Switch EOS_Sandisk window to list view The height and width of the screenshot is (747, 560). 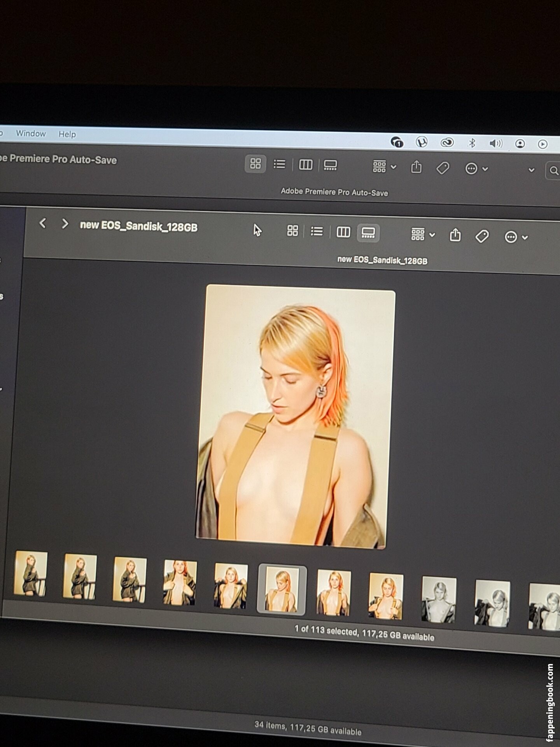(317, 231)
